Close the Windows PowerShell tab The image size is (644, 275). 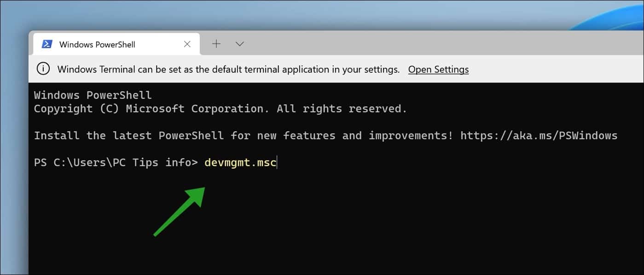click(187, 44)
